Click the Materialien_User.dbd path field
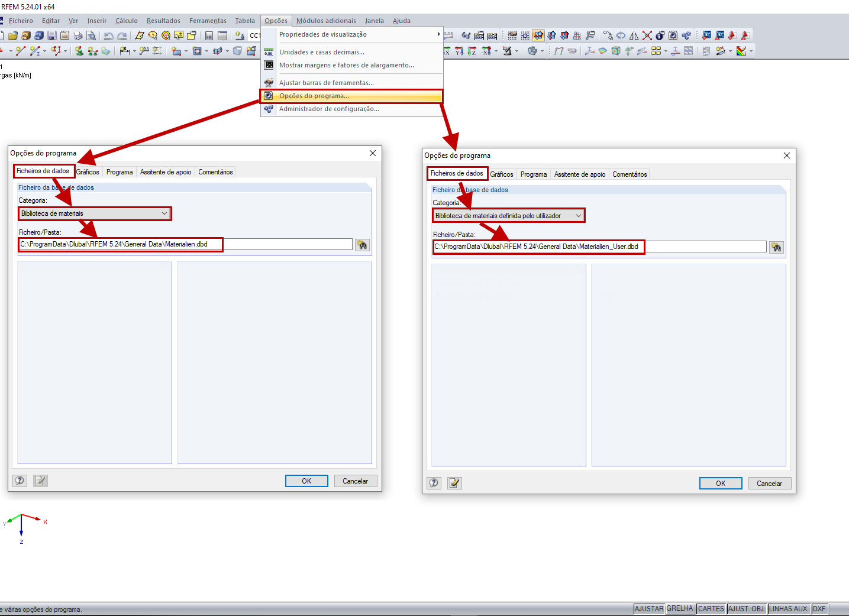 click(600, 247)
